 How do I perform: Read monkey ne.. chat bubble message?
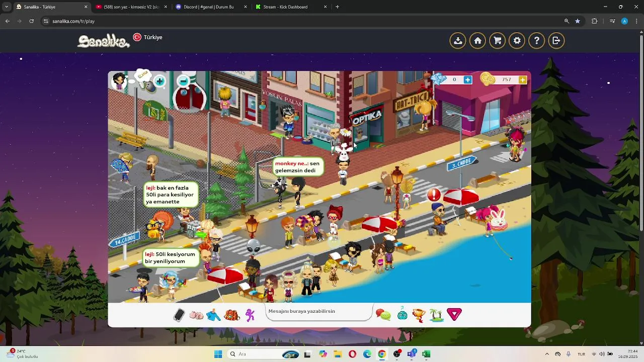click(297, 167)
